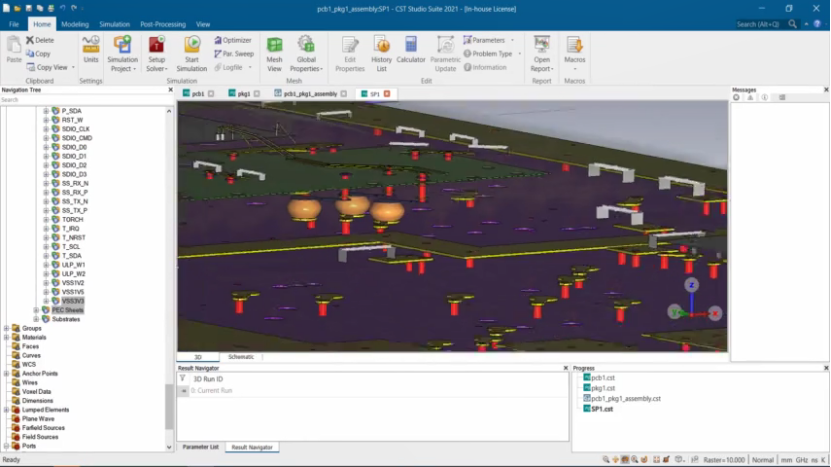The height and width of the screenshot is (467, 831).
Task: Open the Copy View dropdown arrow
Action: [x=73, y=67]
